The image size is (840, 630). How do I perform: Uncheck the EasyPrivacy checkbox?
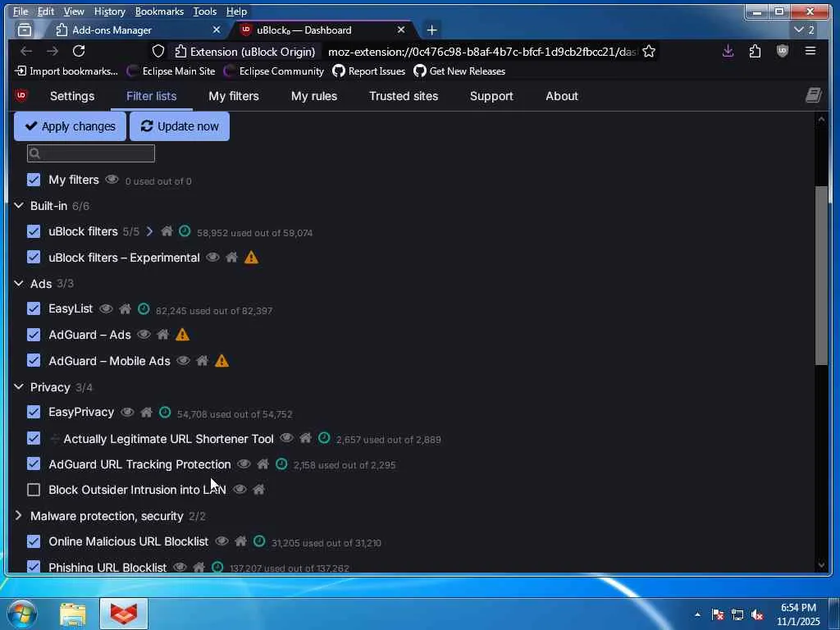tap(34, 412)
